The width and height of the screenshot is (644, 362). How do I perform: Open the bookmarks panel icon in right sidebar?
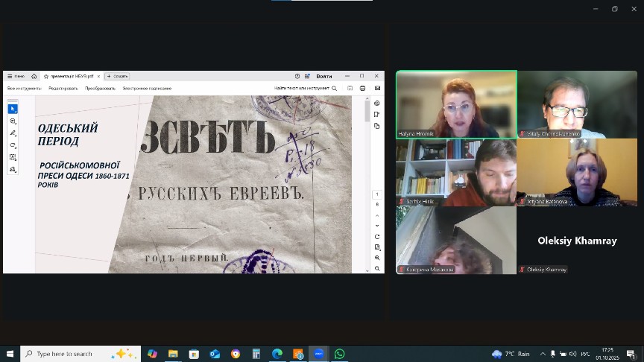pyautogui.click(x=377, y=115)
